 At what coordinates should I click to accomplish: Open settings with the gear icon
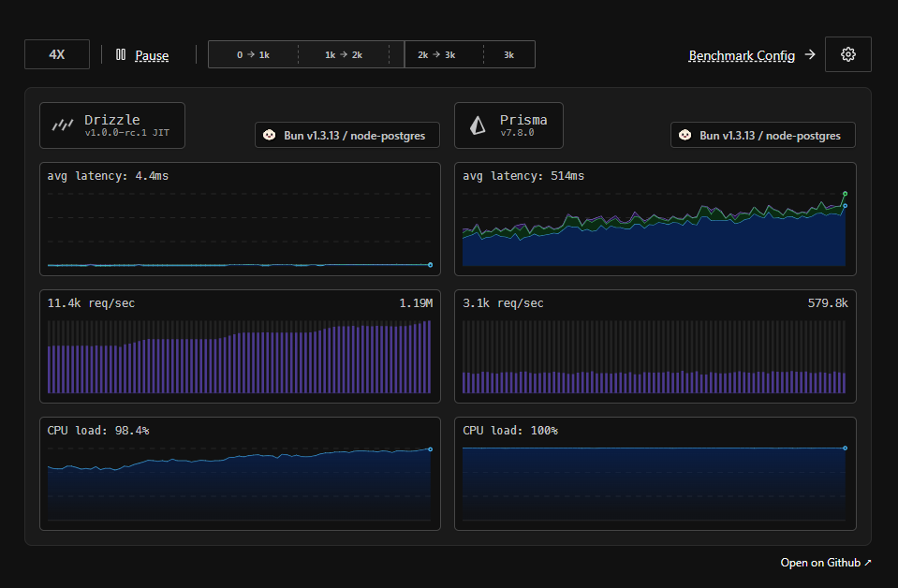848,54
